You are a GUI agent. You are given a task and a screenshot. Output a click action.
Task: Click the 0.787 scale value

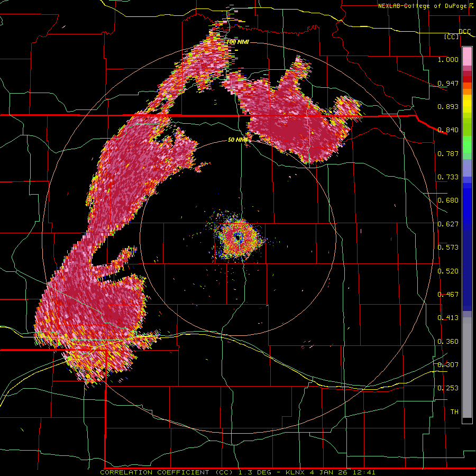point(448,153)
